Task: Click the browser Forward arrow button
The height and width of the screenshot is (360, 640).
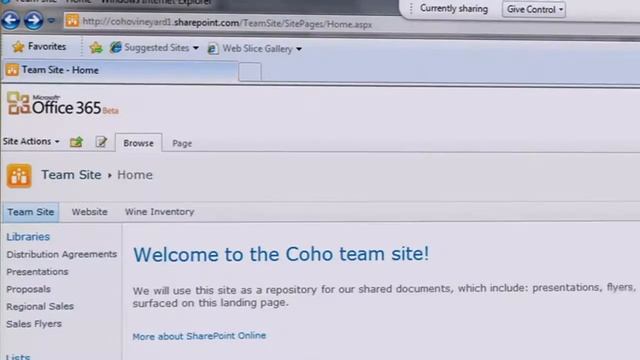Action: [x=33, y=20]
